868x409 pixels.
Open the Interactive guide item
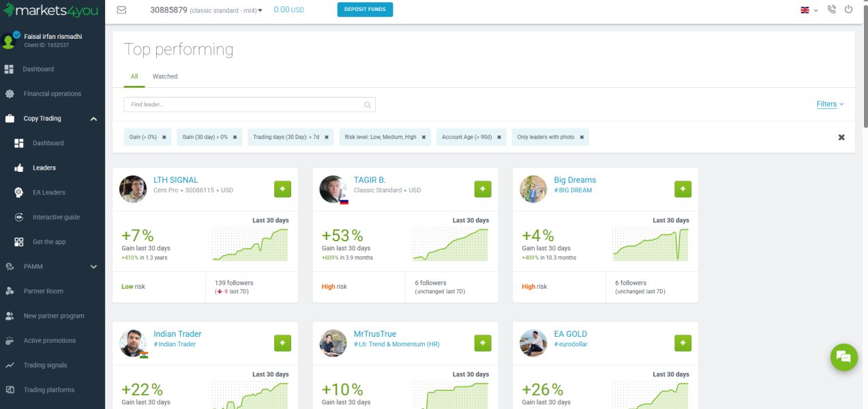56,217
